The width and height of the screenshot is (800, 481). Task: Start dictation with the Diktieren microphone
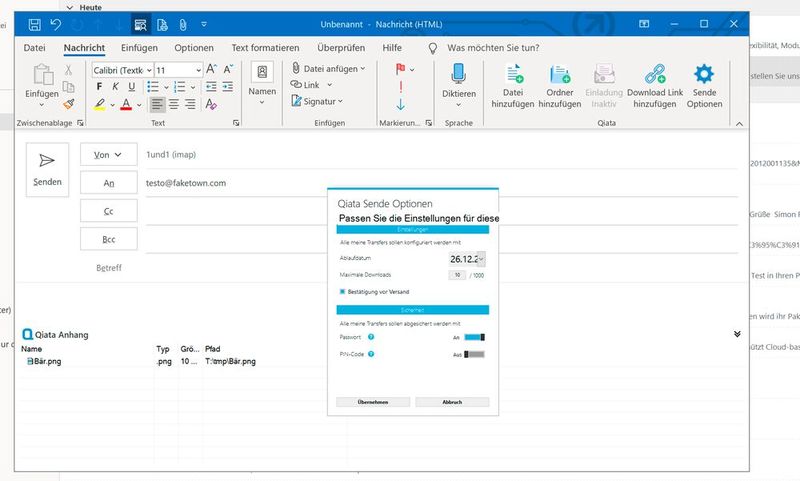tap(458, 76)
